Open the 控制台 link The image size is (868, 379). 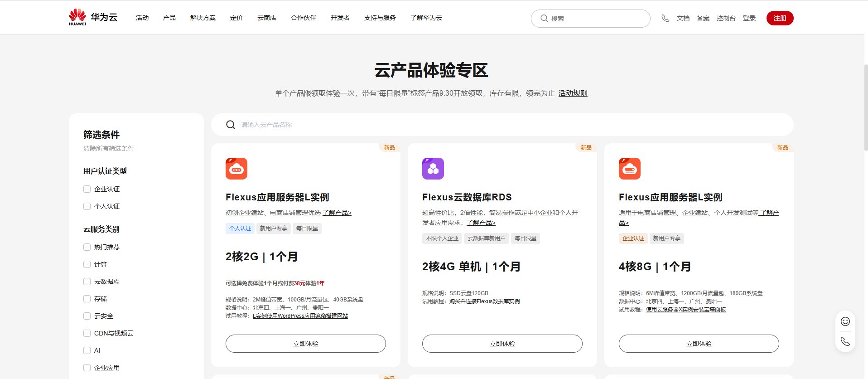point(726,18)
